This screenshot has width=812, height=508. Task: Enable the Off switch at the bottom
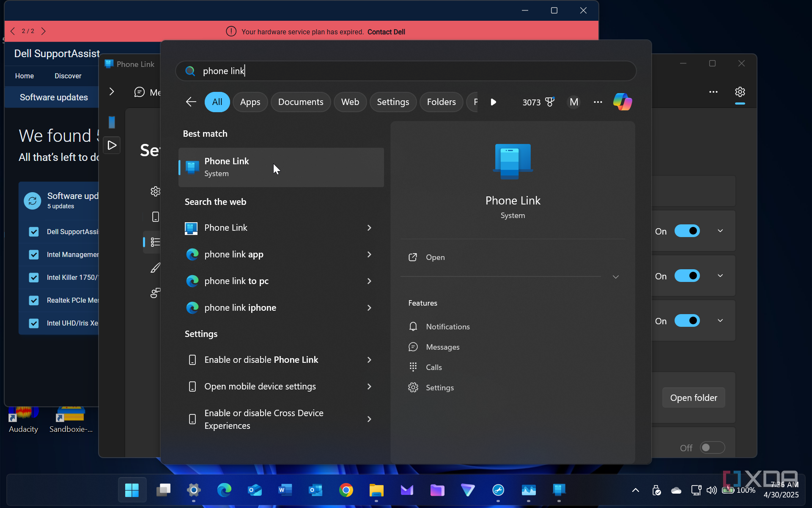tap(712, 447)
